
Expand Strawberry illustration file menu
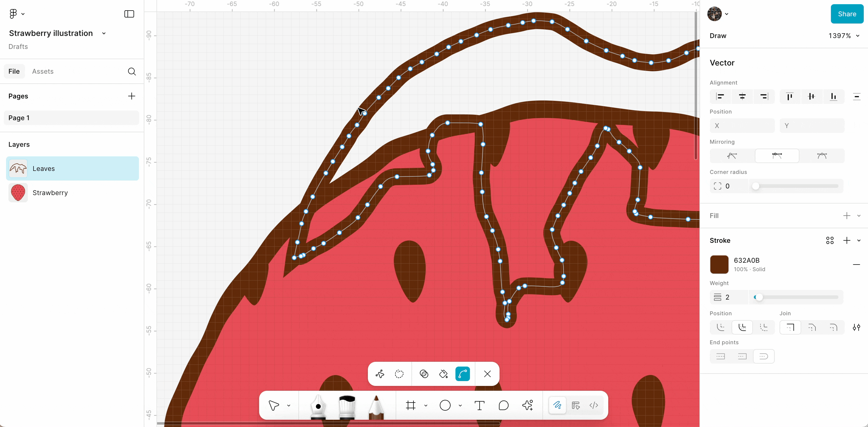104,33
